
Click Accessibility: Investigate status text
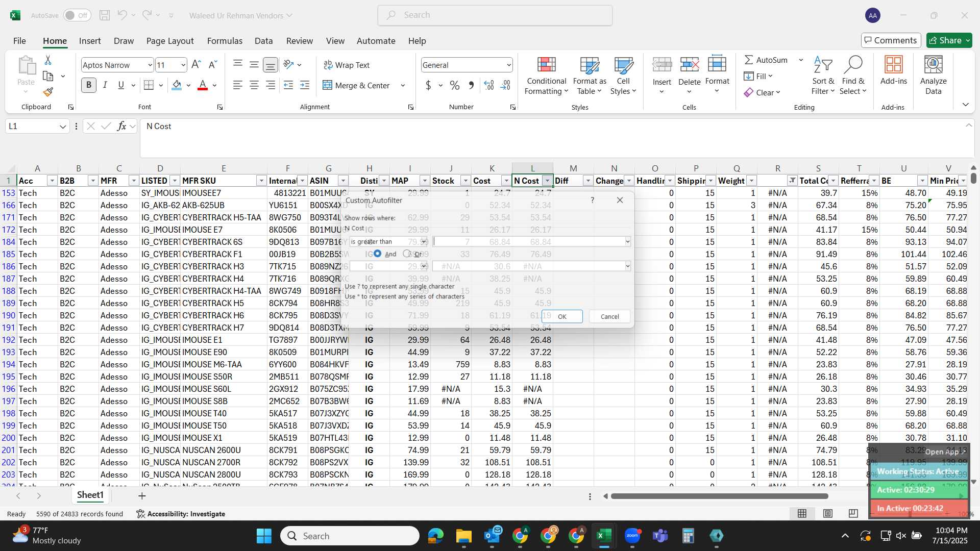[181, 514]
